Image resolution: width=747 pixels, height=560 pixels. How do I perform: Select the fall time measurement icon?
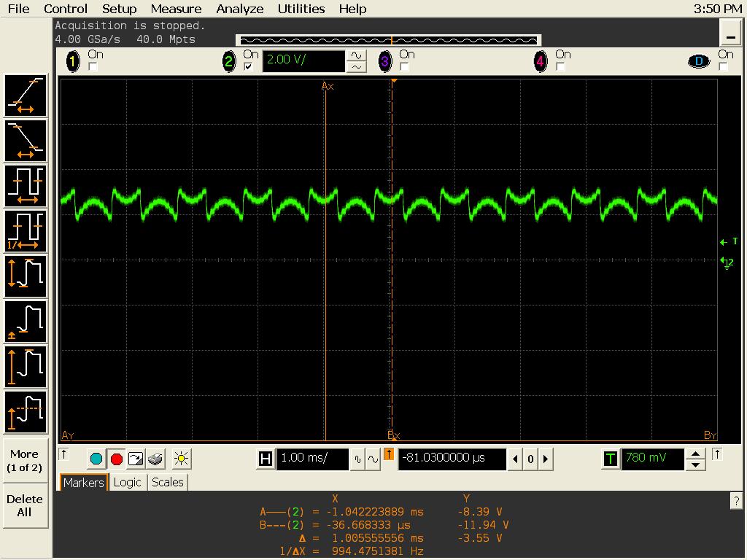coord(25,139)
